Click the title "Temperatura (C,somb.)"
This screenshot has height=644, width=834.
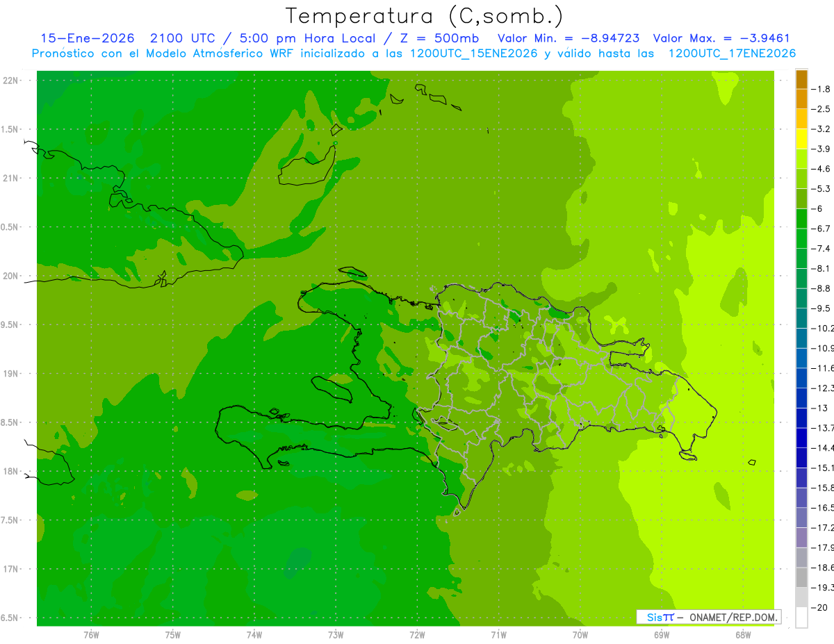[425, 16]
